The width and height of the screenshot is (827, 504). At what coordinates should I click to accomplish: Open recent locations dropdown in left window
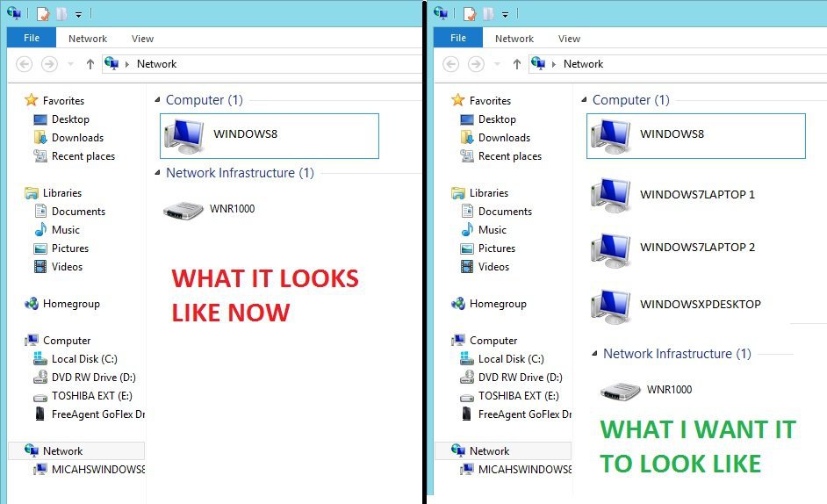[71, 64]
